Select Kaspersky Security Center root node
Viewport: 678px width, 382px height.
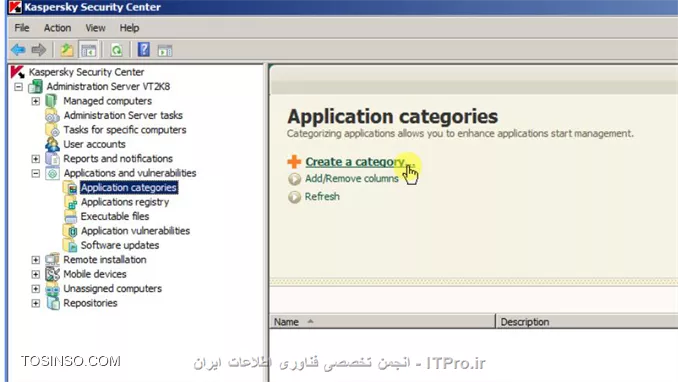(86, 72)
